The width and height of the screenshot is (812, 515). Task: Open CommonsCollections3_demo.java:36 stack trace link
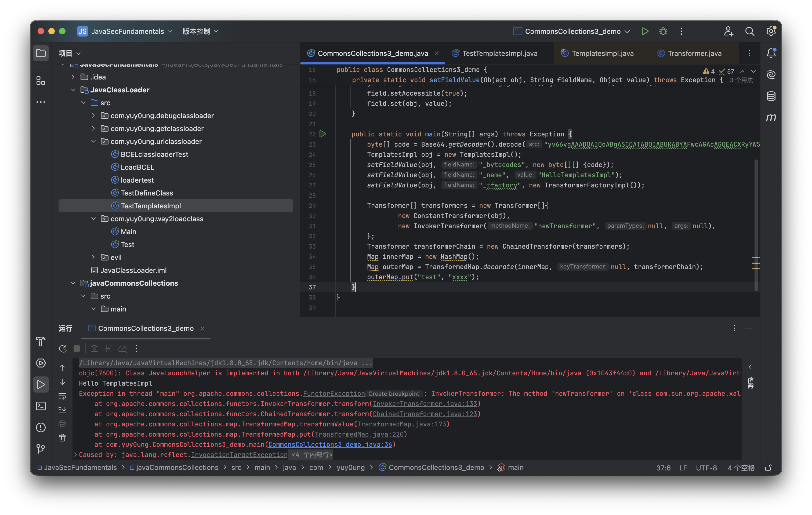330,444
